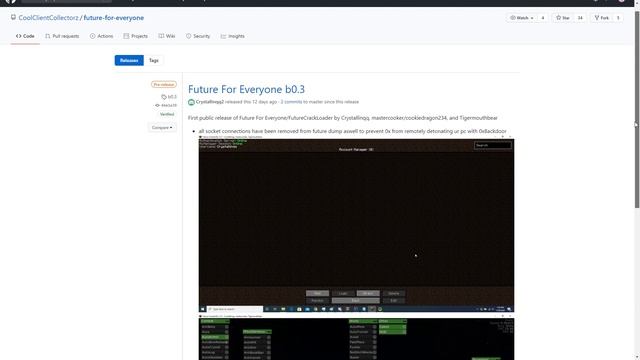Image resolution: width=640 pixels, height=360 pixels.
Task: Expand the Compare dropdown
Action: point(162,128)
